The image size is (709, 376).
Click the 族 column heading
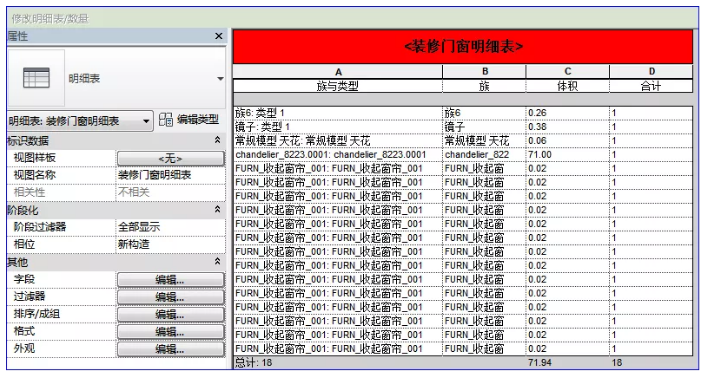[x=484, y=86]
